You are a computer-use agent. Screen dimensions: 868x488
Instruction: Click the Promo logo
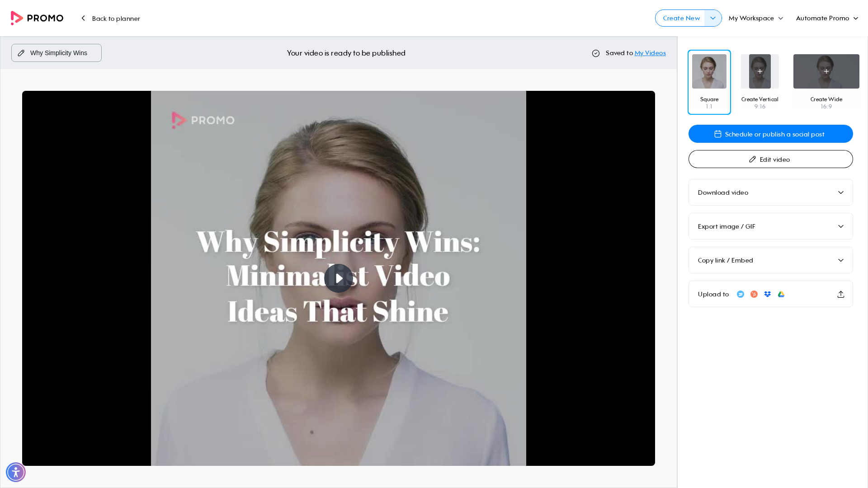[37, 18]
